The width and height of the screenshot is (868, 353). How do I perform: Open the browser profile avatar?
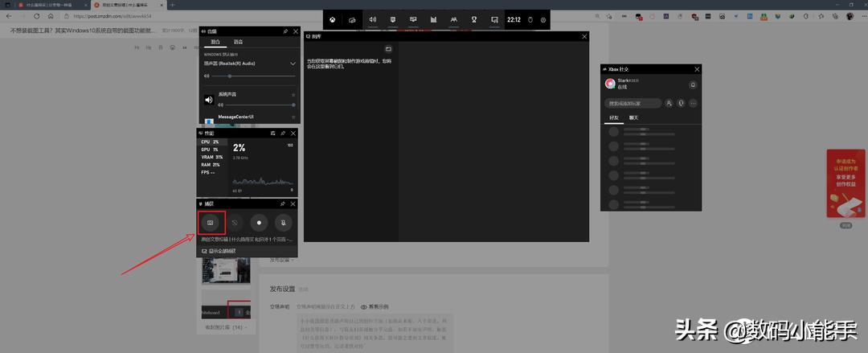pos(850,16)
